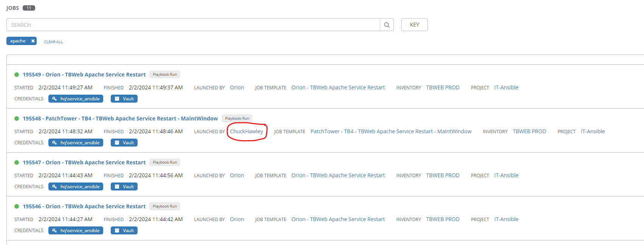Viewport: 644px width, 245px height.
Task: Click Vault credential badge on job 195548
Action: 124,143
